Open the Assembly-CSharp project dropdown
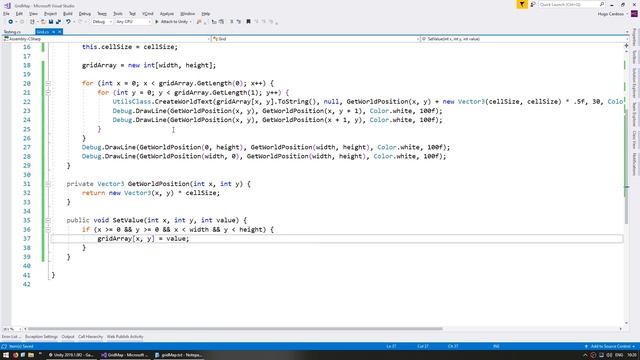The height and width of the screenshot is (360, 640). [x=106, y=39]
